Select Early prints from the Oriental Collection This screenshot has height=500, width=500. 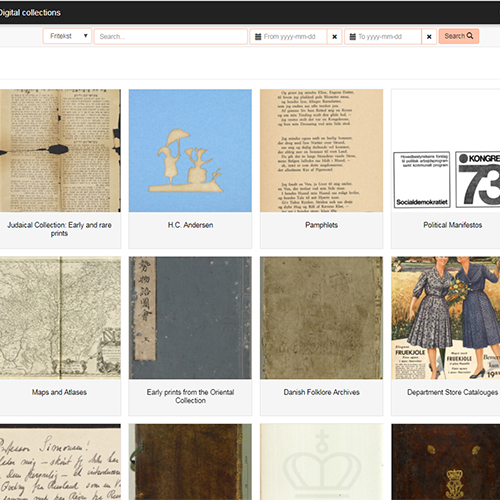click(x=190, y=396)
